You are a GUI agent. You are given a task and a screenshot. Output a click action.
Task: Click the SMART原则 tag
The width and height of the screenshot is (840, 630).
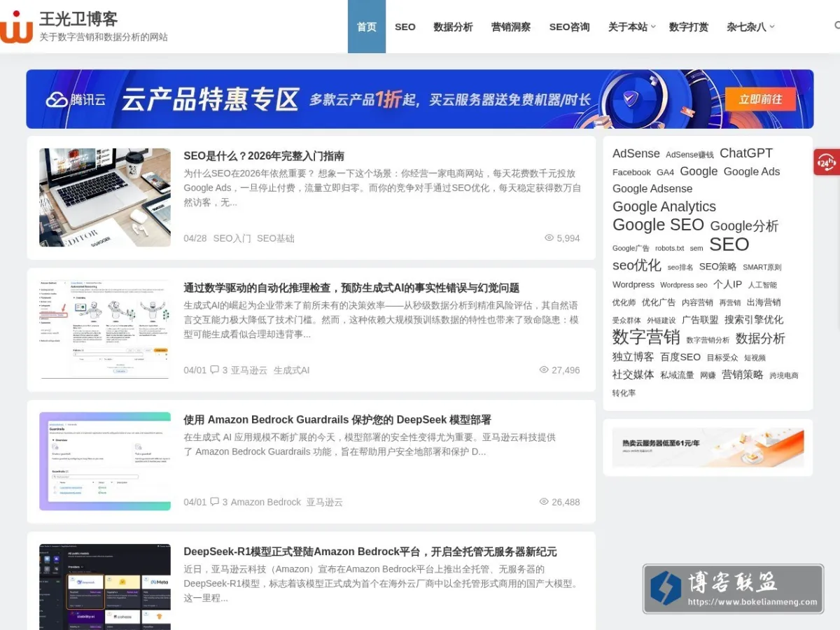(762, 267)
